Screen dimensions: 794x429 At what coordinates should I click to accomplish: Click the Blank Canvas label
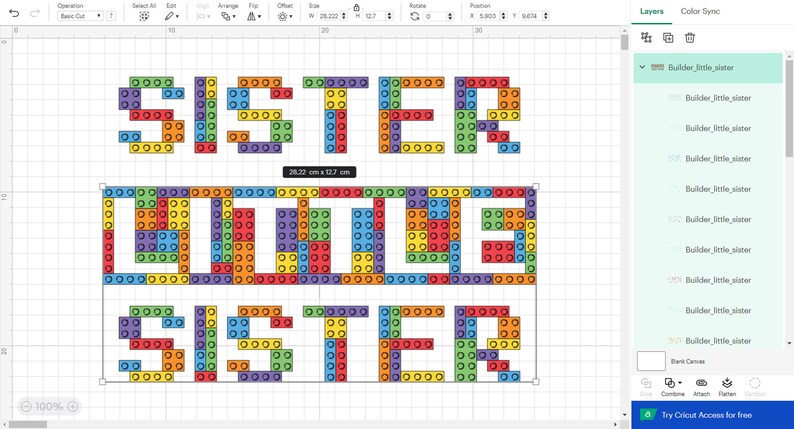[688, 362]
